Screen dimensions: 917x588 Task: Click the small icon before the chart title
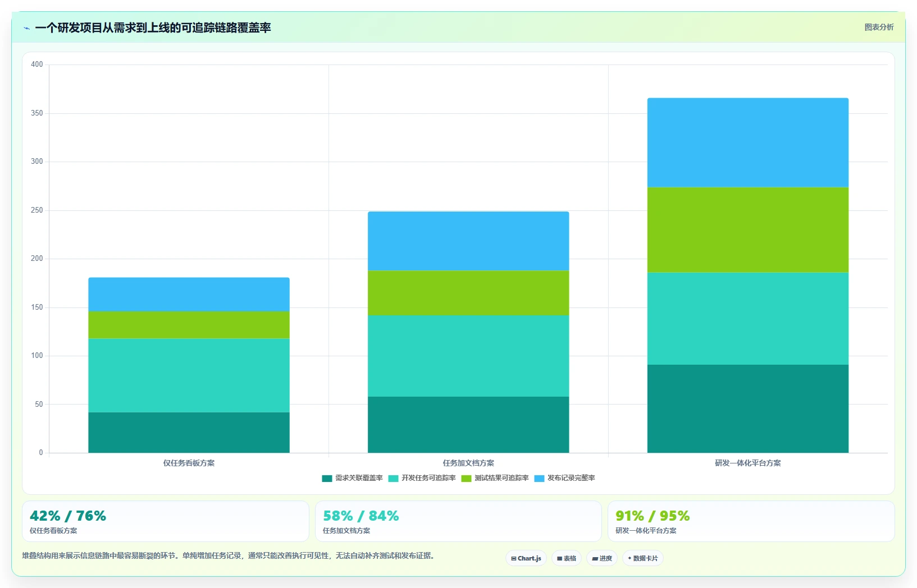[26, 28]
